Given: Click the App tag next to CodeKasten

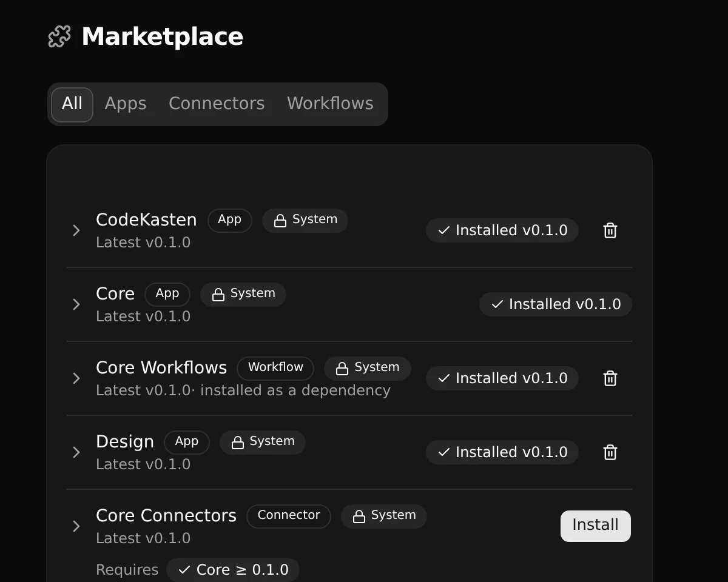Looking at the screenshot, I should (x=230, y=221).
